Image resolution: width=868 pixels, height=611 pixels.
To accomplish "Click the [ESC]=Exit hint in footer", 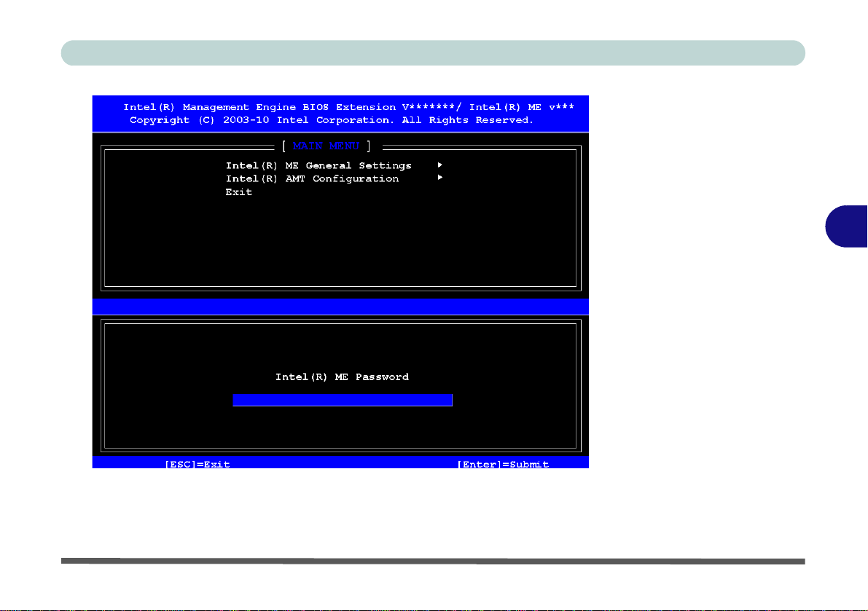I will pos(198,464).
